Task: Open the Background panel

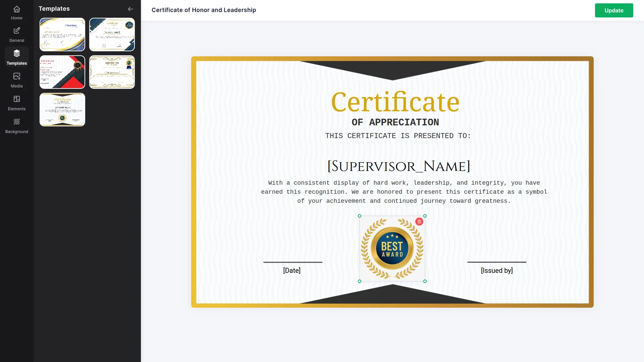Action: (x=16, y=126)
